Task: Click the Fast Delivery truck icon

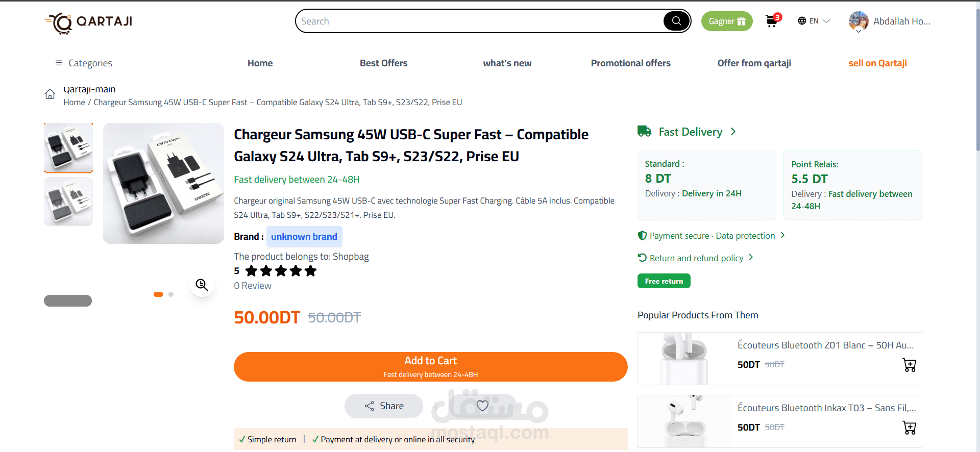Action: click(x=644, y=132)
